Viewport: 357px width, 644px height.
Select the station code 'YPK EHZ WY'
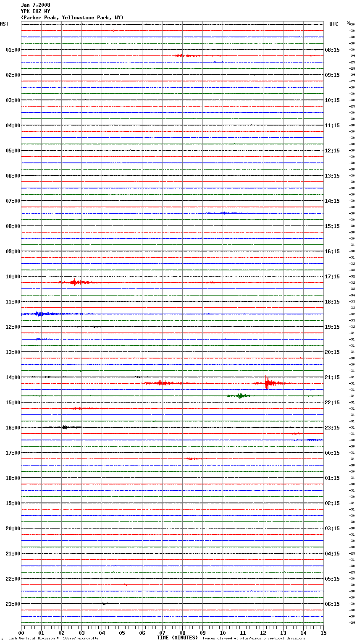point(35,11)
